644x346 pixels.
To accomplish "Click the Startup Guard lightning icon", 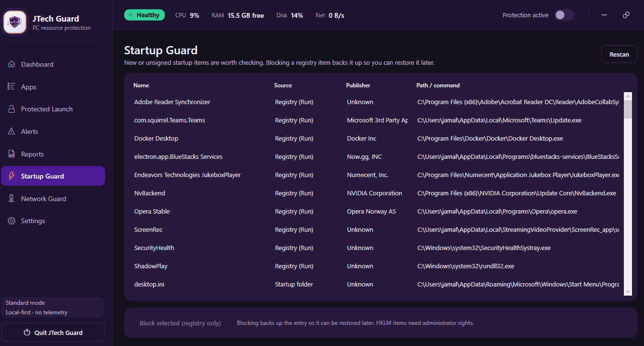I will (12, 176).
